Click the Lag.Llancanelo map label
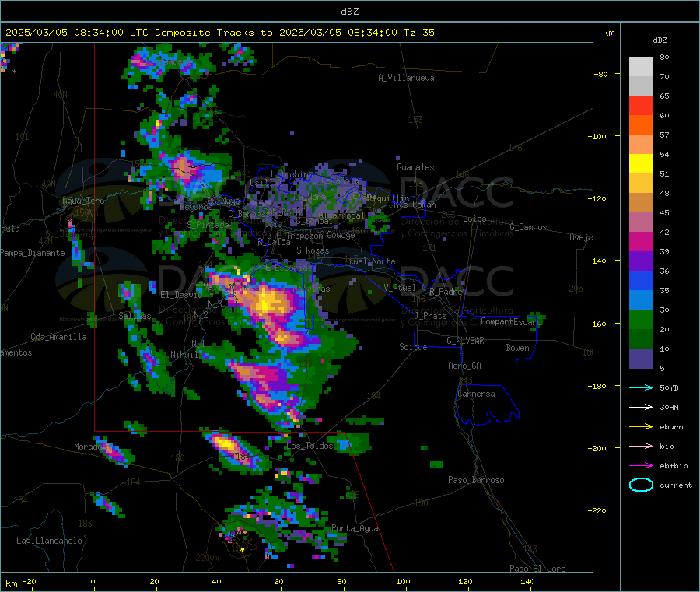 pos(49,541)
